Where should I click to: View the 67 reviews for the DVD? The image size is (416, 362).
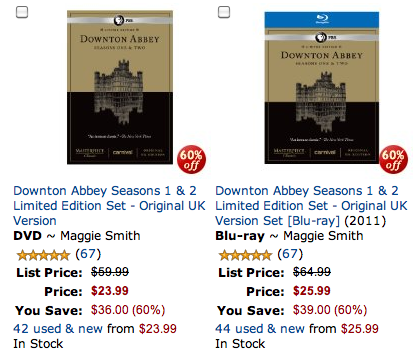coord(88,254)
